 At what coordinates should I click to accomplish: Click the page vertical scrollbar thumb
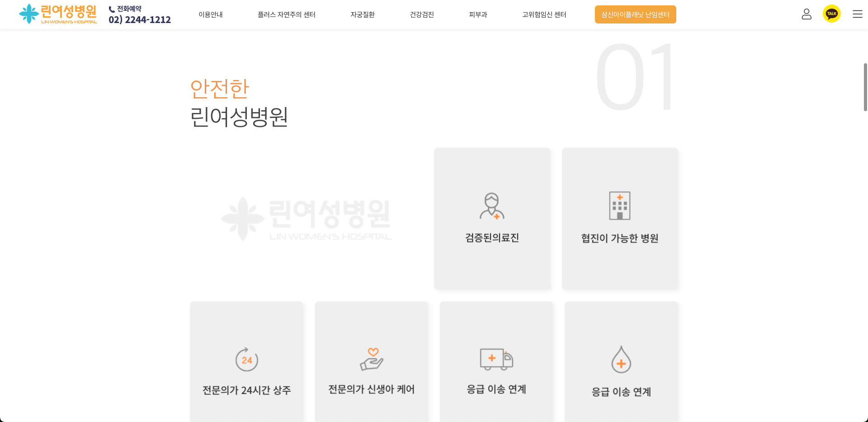(865, 87)
